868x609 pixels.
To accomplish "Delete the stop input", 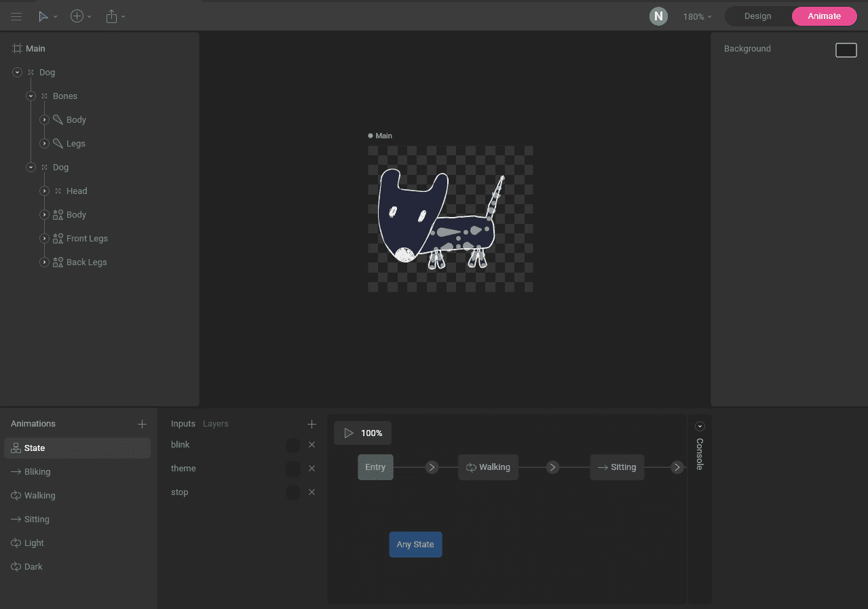I will coord(312,492).
